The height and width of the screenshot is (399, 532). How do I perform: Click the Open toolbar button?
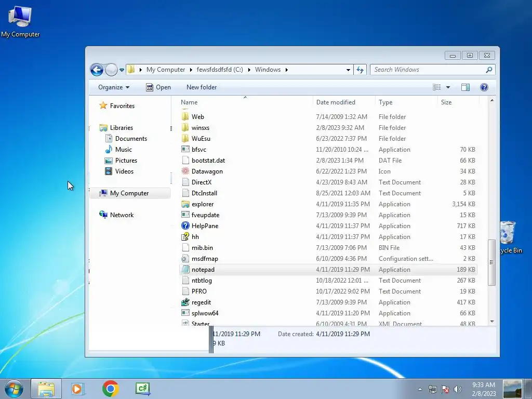(158, 87)
